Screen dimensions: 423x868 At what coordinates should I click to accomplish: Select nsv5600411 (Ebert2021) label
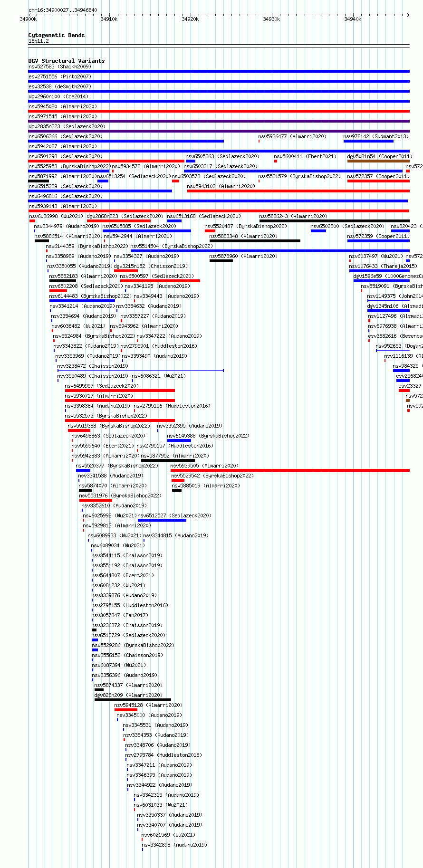click(x=305, y=156)
